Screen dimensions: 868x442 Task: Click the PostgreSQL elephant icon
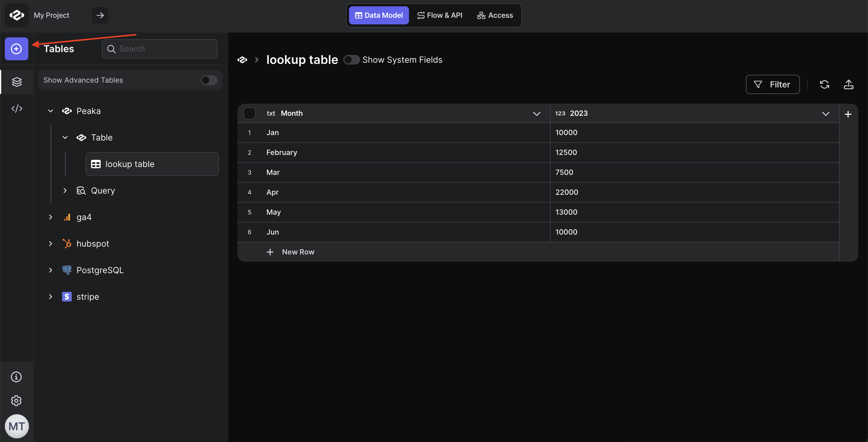tap(67, 270)
